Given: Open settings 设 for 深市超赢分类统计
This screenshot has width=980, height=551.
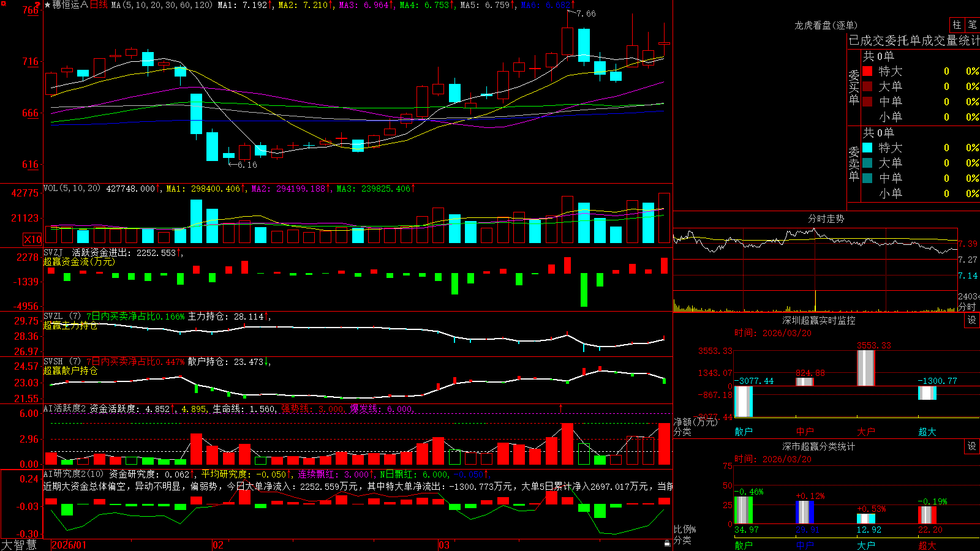Looking at the screenshot, I should (972, 446).
